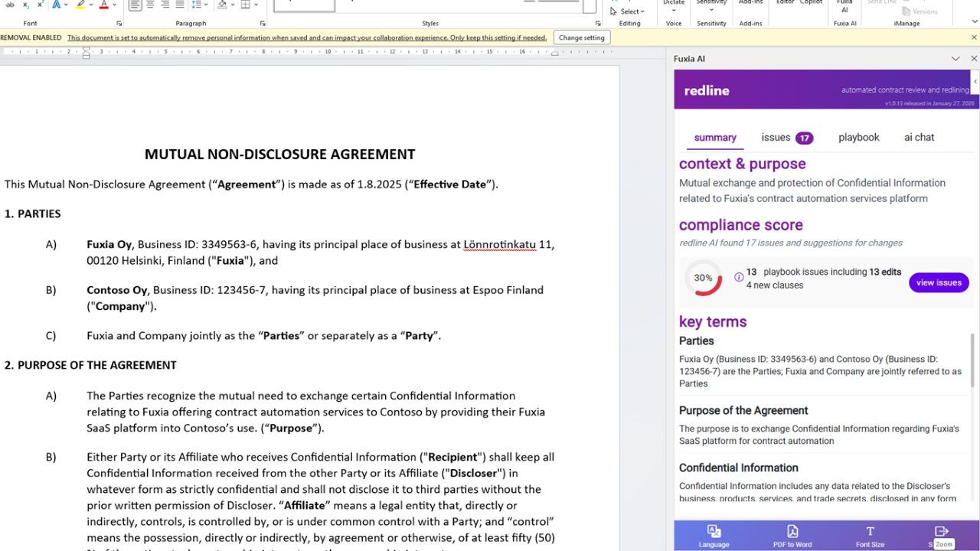The width and height of the screenshot is (980, 551).
Task: Open Font dialog launcher
Action: 119,24
